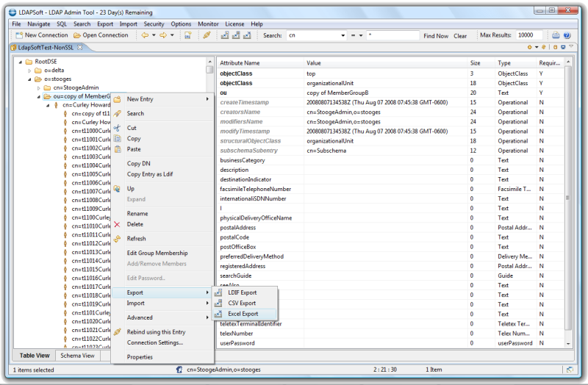Image resolution: width=588 pixels, height=385 pixels.
Task: Open the Security menu
Action: (x=154, y=24)
